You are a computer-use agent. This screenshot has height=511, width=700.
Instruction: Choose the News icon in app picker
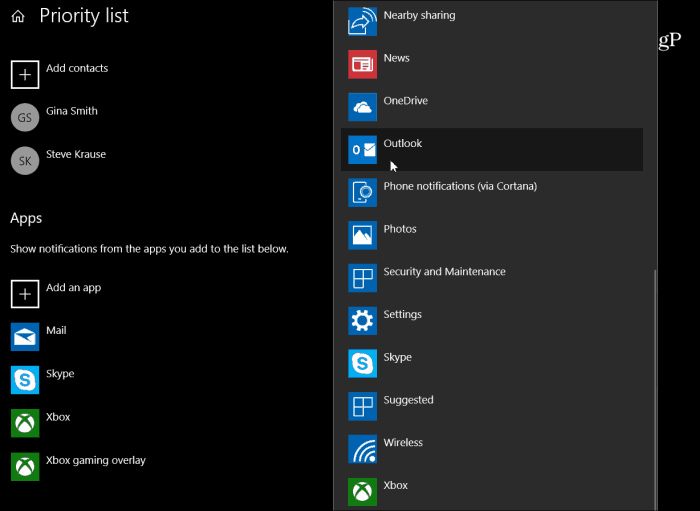click(x=362, y=64)
